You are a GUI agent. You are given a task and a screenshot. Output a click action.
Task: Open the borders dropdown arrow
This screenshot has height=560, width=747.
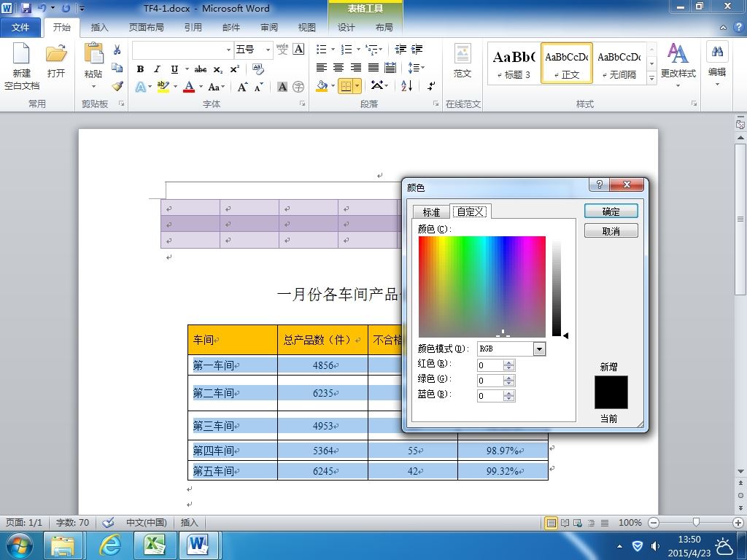click(x=357, y=86)
